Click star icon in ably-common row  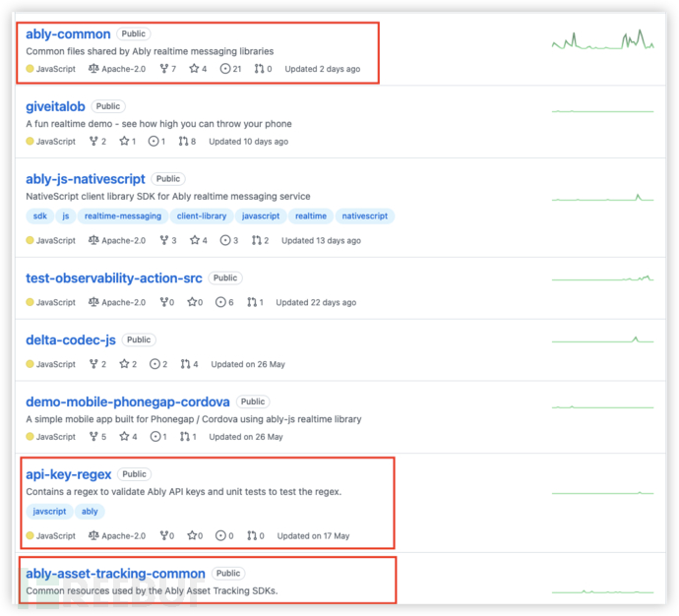[x=194, y=69]
